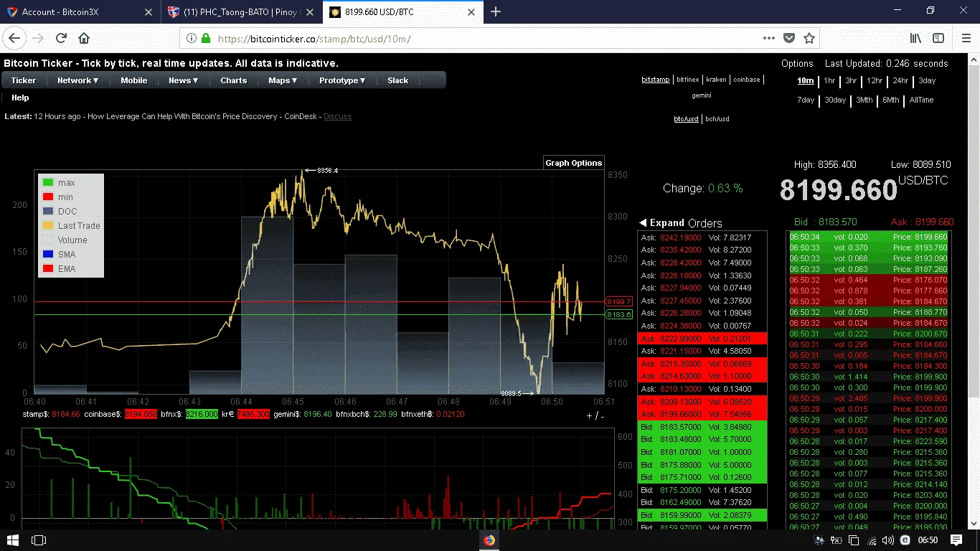Screen dimensions: 980x551
Task: Save the page to Pocket
Action: point(789,39)
